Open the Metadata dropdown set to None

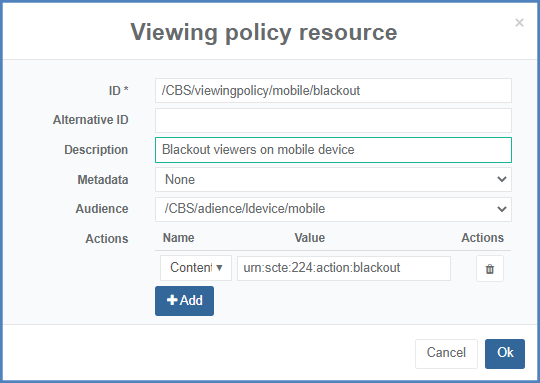point(333,179)
